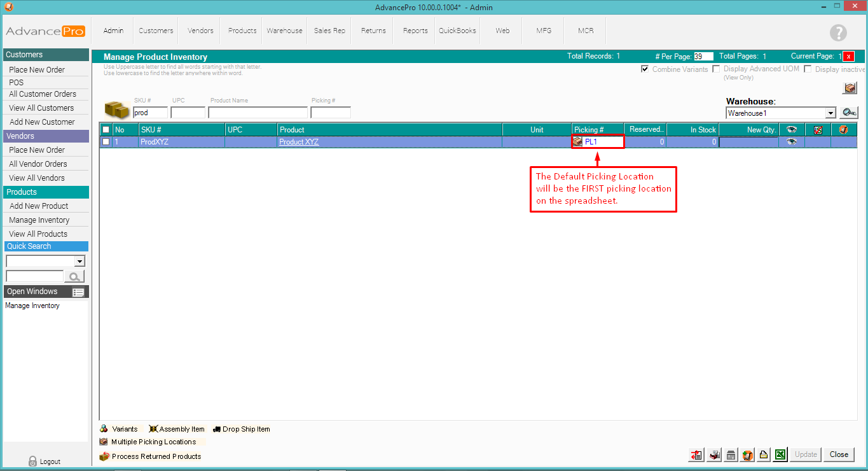Click the picking location icon beside PL1
868x471 pixels.
pos(577,142)
